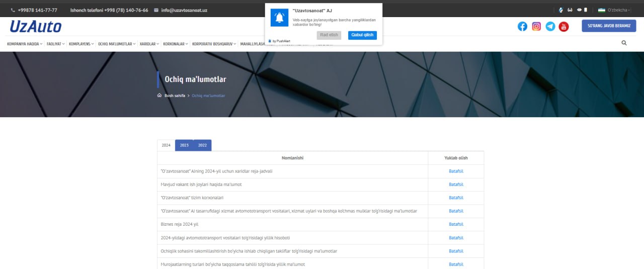Expand the KORXONALAR menu
The width and height of the screenshot is (644, 269).
[x=176, y=44]
